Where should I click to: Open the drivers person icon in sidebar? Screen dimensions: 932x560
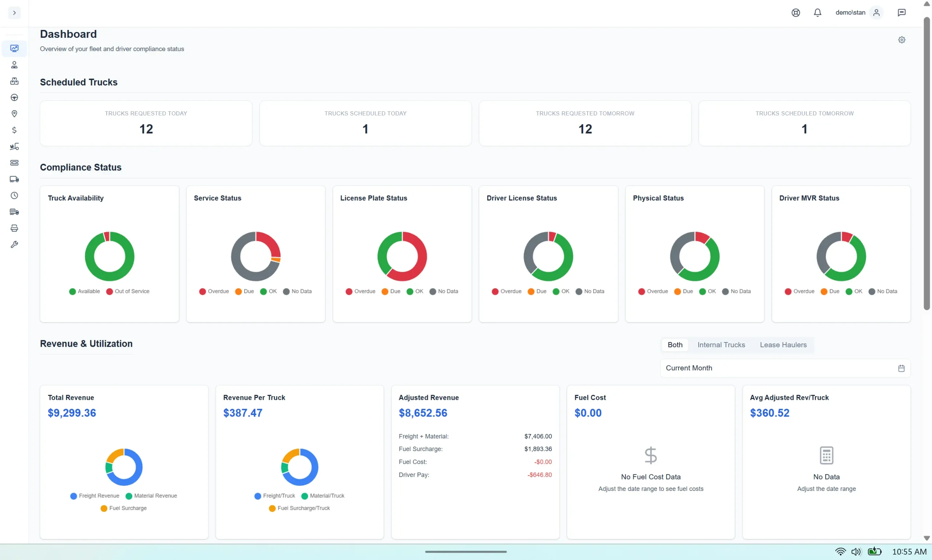tap(14, 64)
